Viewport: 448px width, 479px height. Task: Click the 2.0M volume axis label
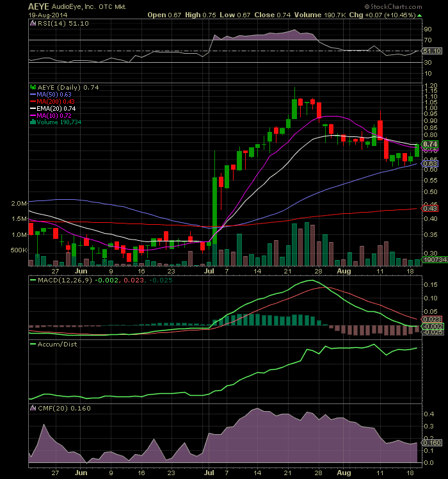pos(19,204)
